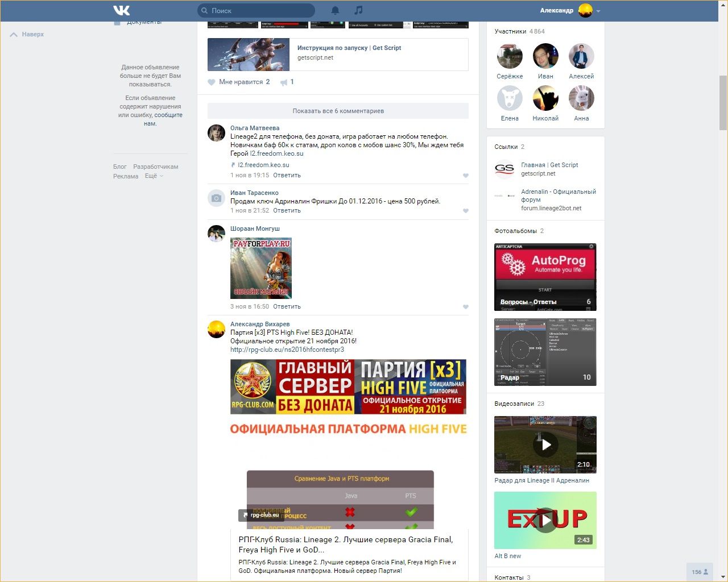
Task: Open Главная | Get Script link
Action: (549, 165)
